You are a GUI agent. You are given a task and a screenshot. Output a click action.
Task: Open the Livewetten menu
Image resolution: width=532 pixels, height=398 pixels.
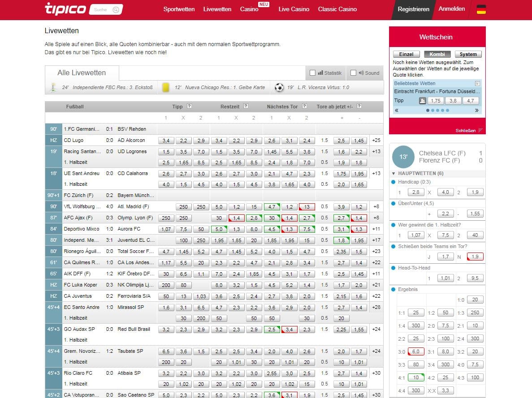(217, 9)
